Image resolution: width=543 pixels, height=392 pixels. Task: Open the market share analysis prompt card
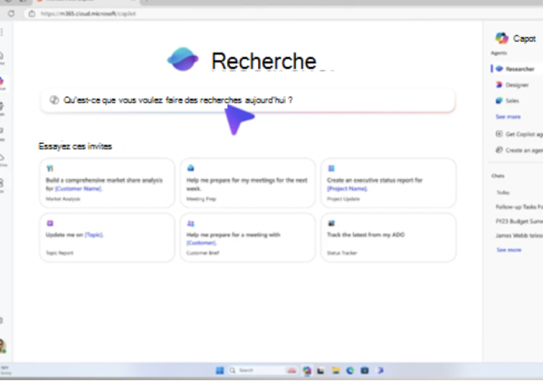click(107, 183)
